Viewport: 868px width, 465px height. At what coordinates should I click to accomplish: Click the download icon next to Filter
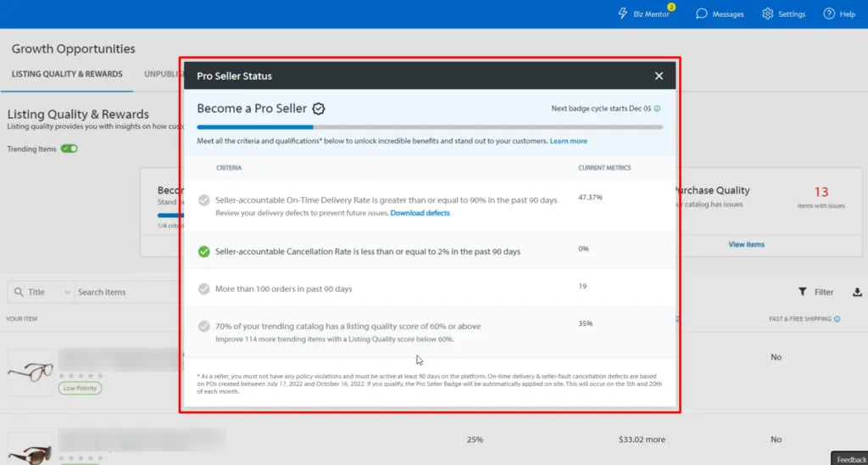click(x=857, y=292)
